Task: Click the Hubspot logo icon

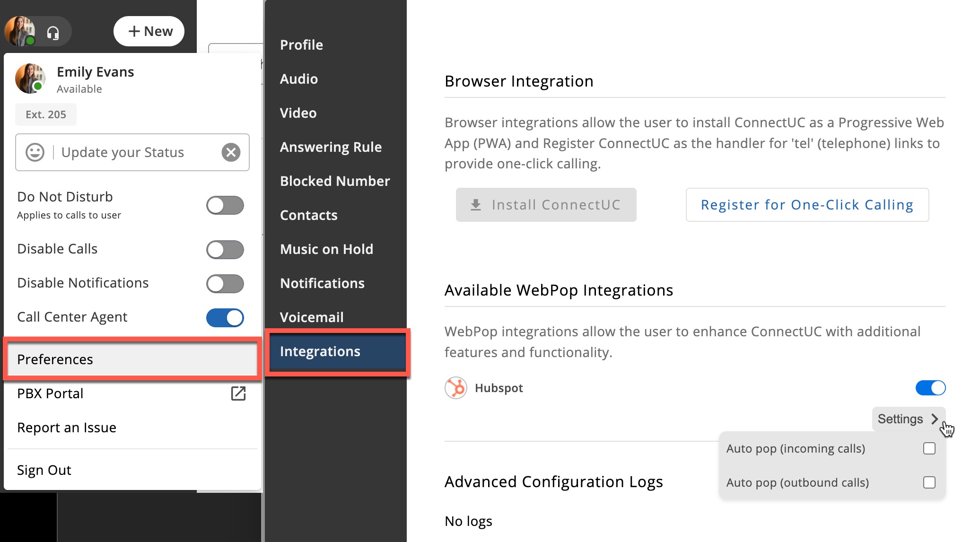Action: tap(455, 388)
